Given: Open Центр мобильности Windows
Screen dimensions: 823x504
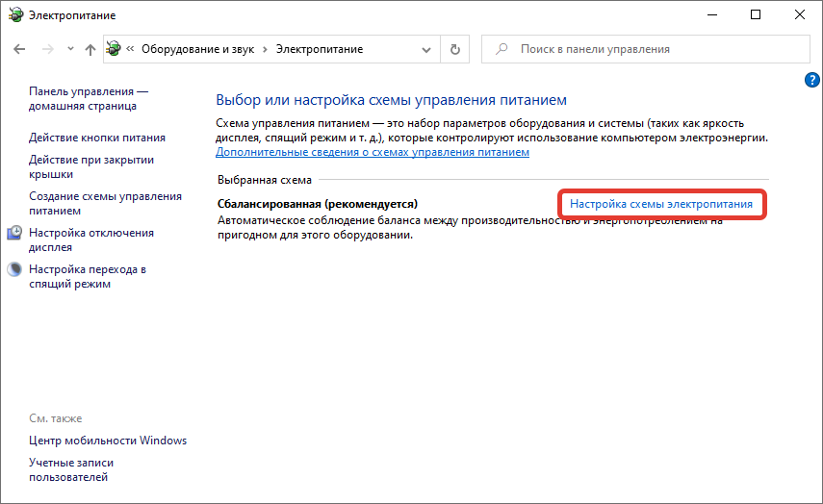Looking at the screenshot, I should point(108,441).
